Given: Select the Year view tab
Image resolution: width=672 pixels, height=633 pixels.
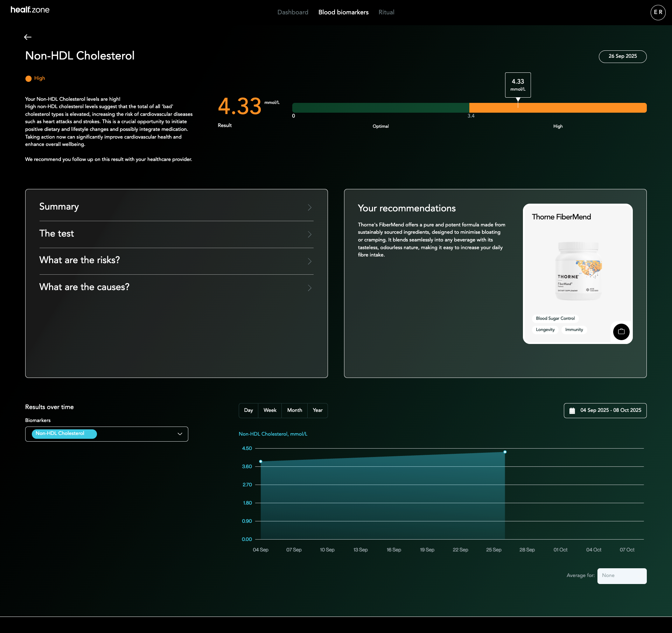Looking at the screenshot, I should pos(317,410).
